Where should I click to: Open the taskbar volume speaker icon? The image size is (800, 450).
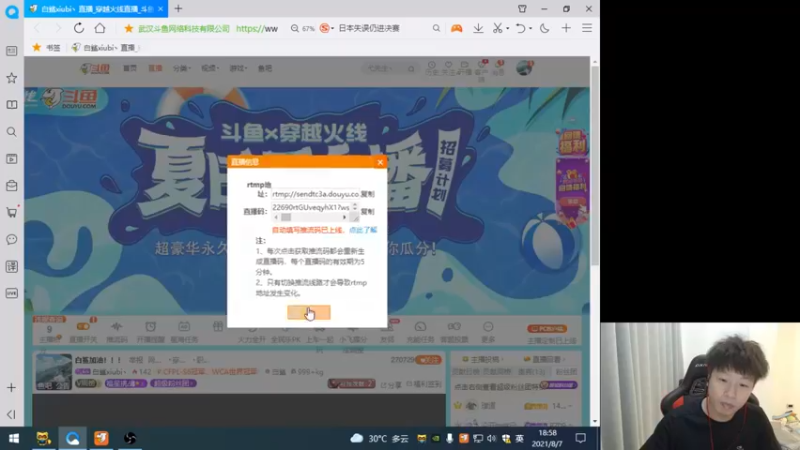click(491, 438)
